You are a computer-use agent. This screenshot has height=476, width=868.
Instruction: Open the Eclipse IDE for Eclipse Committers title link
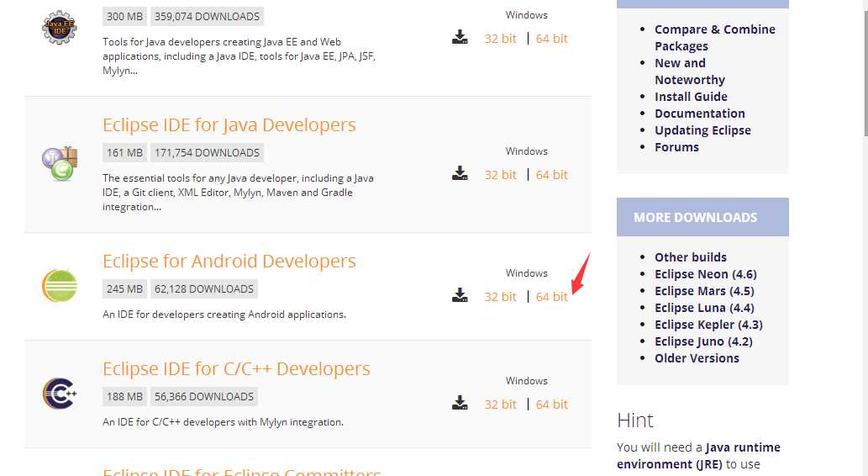242,471
